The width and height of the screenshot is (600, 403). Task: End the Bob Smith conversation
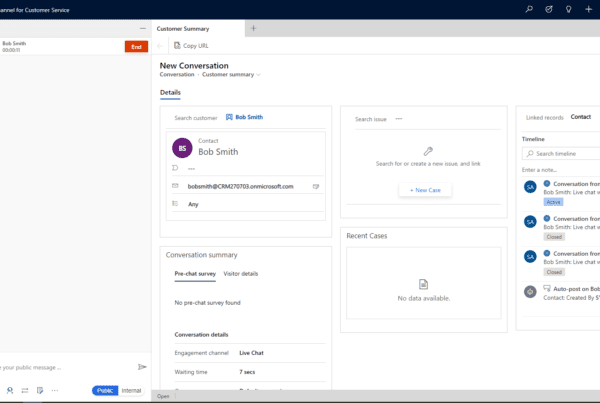(135, 46)
